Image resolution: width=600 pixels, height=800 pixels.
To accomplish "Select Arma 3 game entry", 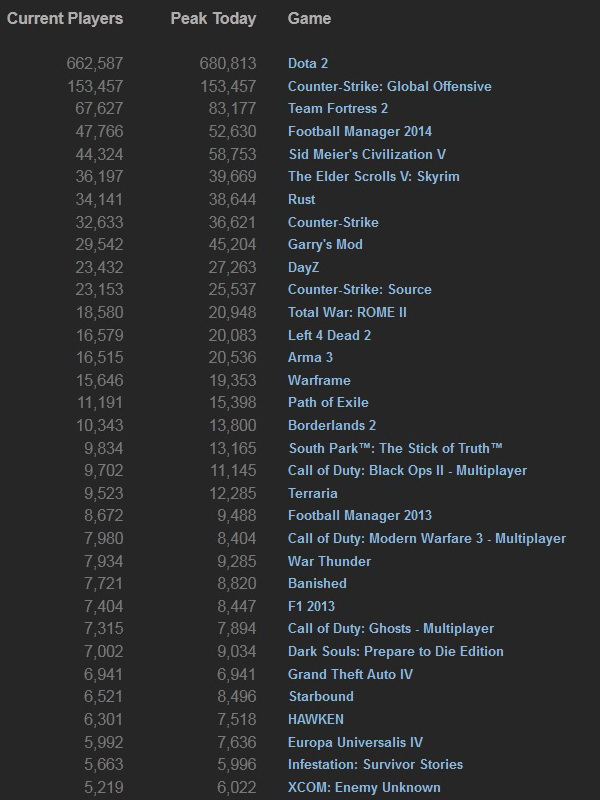I will (312, 357).
